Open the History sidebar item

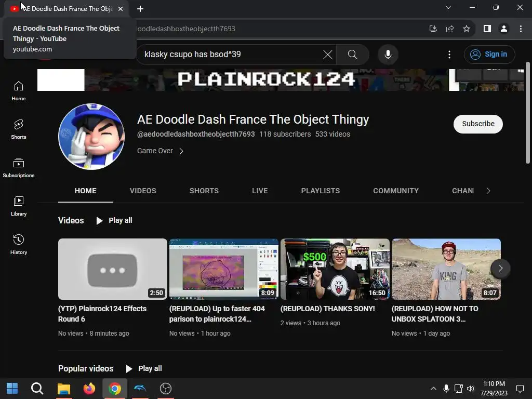(18, 244)
